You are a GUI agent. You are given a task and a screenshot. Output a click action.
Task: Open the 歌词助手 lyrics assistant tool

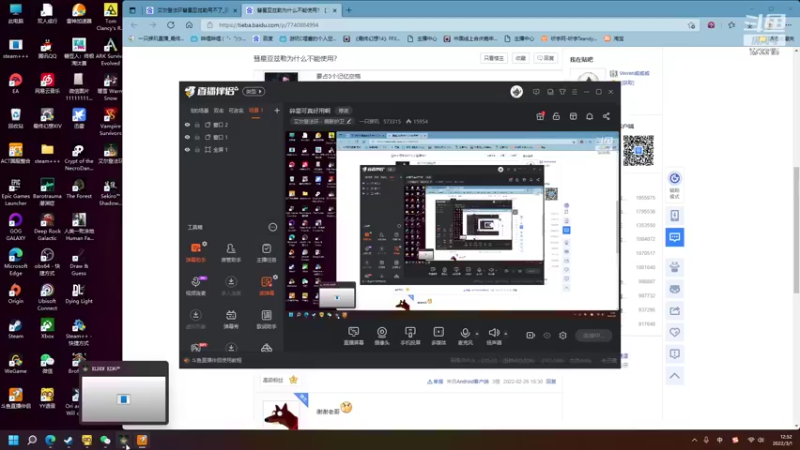pos(266,319)
